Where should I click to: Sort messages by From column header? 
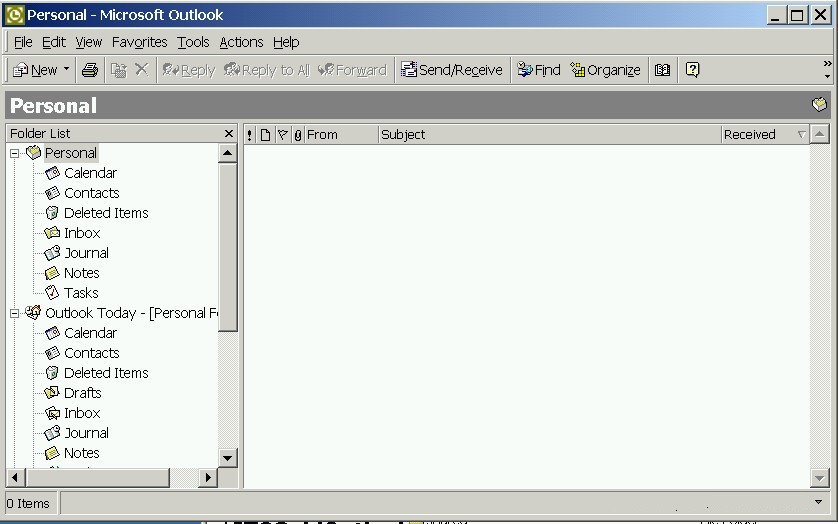pyautogui.click(x=341, y=135)
